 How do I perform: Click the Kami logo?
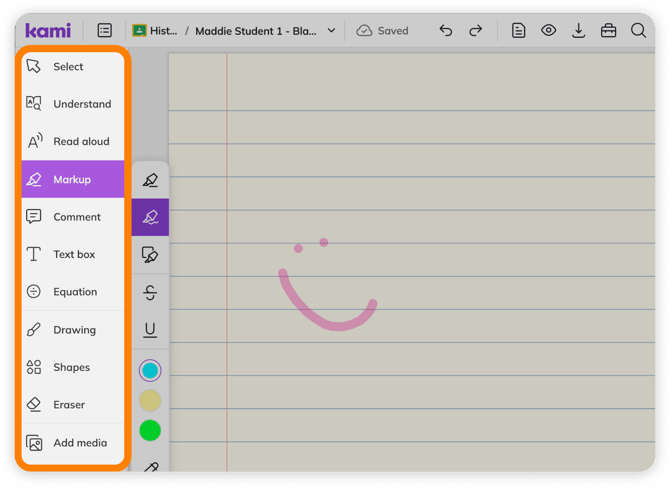[x=48, y=30]
